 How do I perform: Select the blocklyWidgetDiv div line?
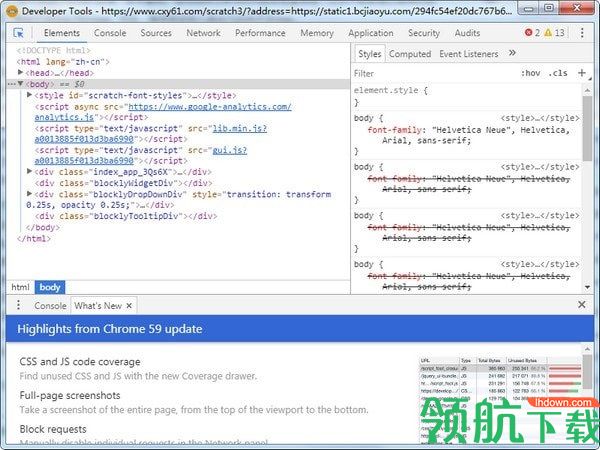click(124, 183)
